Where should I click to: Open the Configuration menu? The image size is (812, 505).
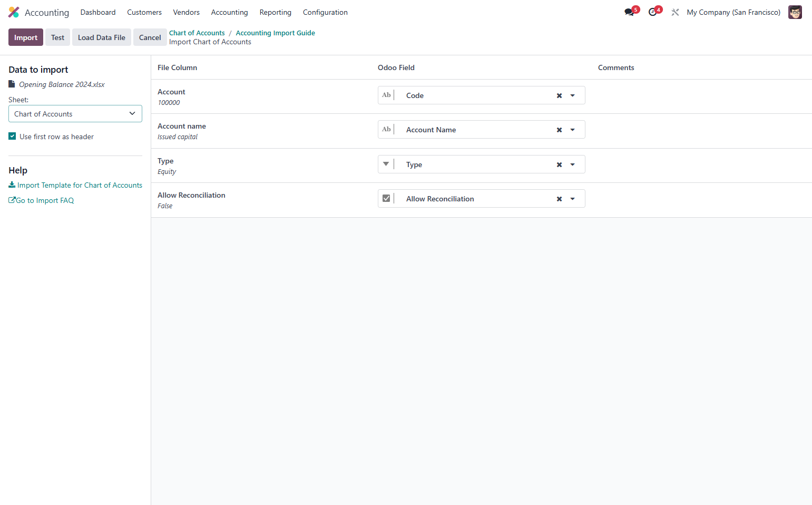coord(325,12)
